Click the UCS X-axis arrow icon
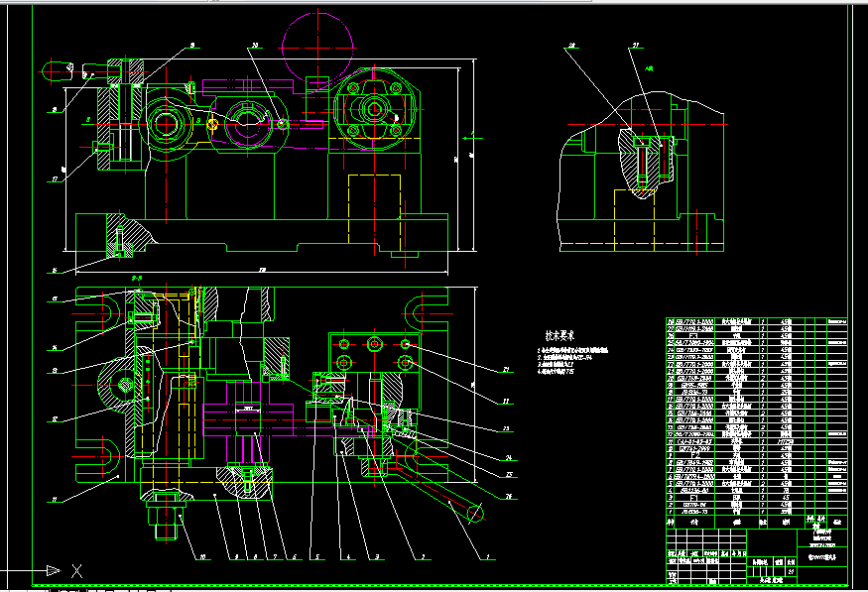This screenshot has width=868, height=592. tap(54, 570)
